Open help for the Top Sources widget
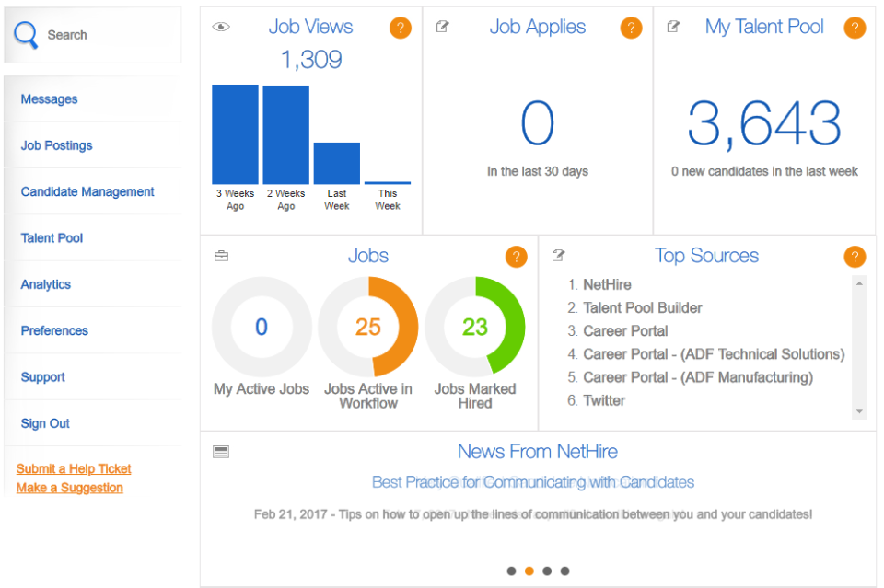This screenshot has width=884, height=588. 855,257
